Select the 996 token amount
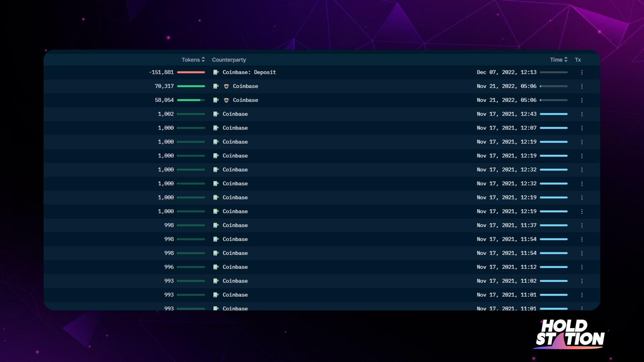This screenshot has width=644, height=362. pos(169,267)
